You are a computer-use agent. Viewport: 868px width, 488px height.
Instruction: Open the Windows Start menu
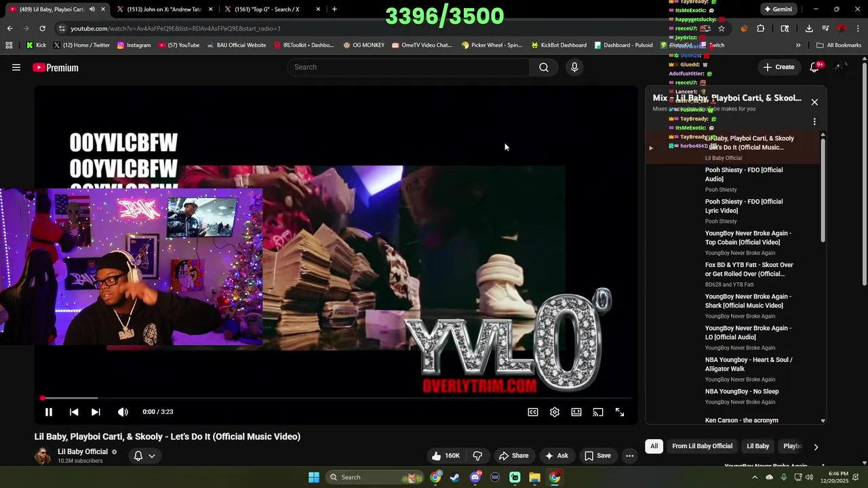pyautogui.click(x=314, y=477)
